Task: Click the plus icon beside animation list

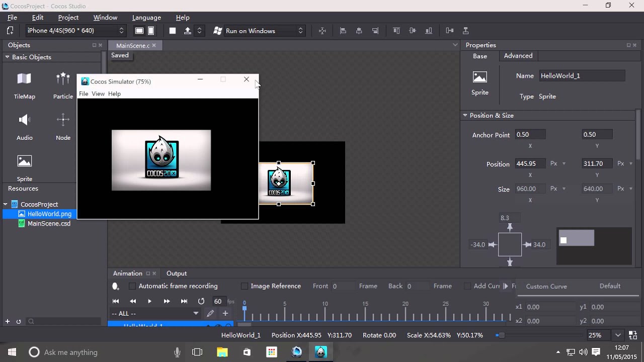Action: [225, 313]
